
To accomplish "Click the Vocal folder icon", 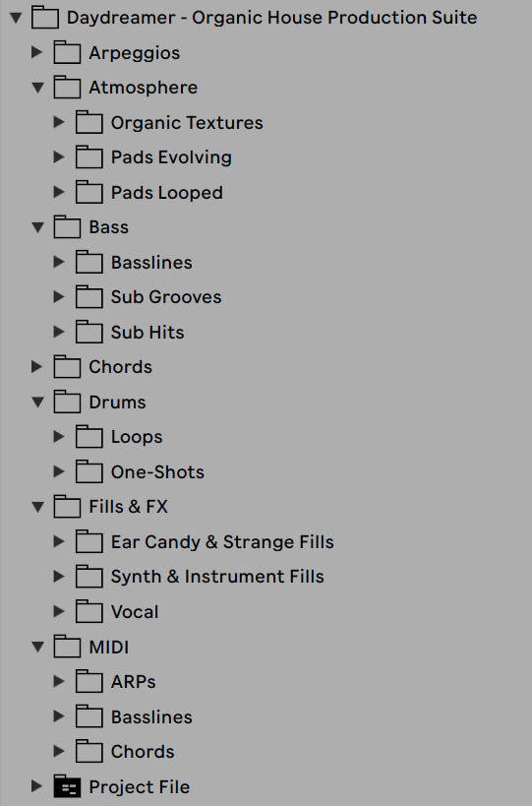I will coord(89,612).
